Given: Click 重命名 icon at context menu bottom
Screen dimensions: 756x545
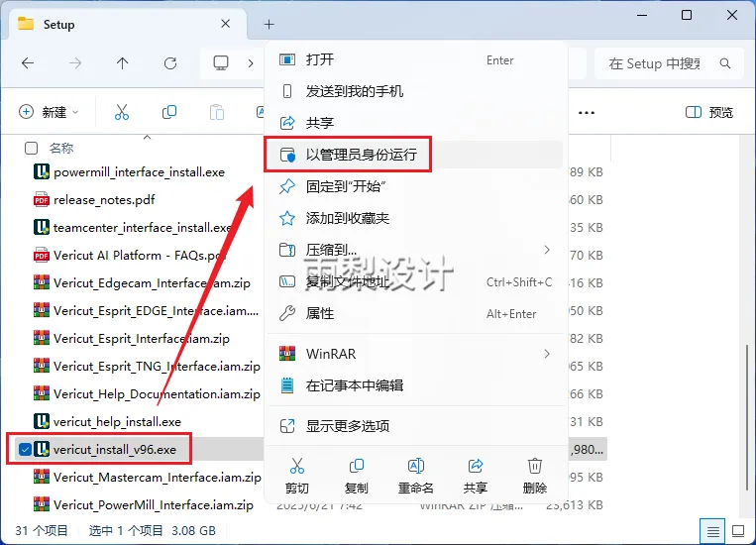Looking at the screenshot, I should click(x=415, y=476).
